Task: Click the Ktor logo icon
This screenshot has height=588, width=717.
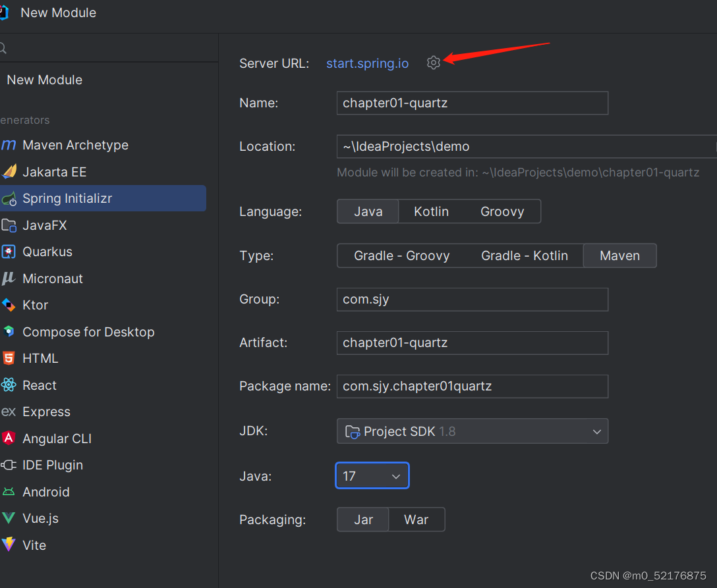Action: [x=9, y=305]
